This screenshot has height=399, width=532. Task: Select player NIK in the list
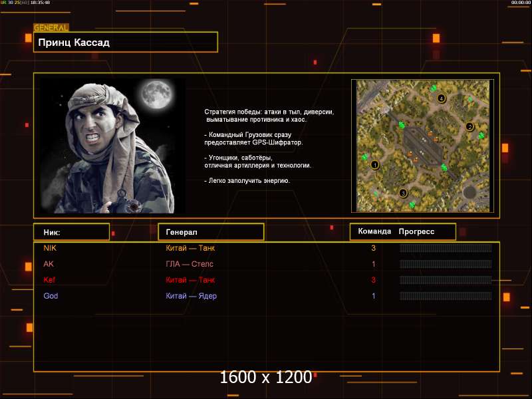(x=50, y=248)
